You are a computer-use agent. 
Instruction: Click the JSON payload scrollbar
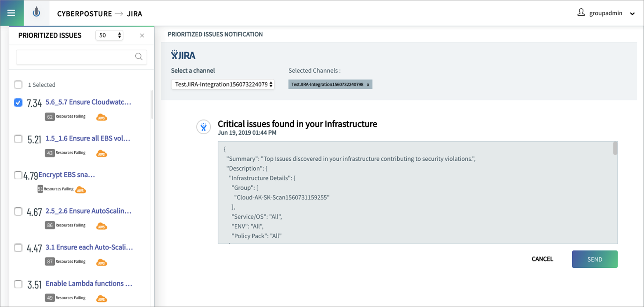615,149
